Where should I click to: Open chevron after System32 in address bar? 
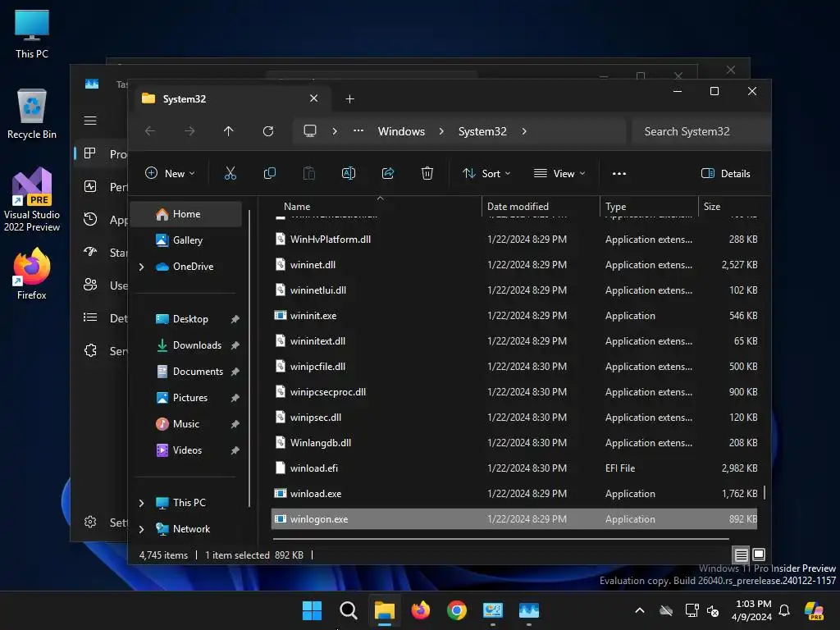pos(524,131)
